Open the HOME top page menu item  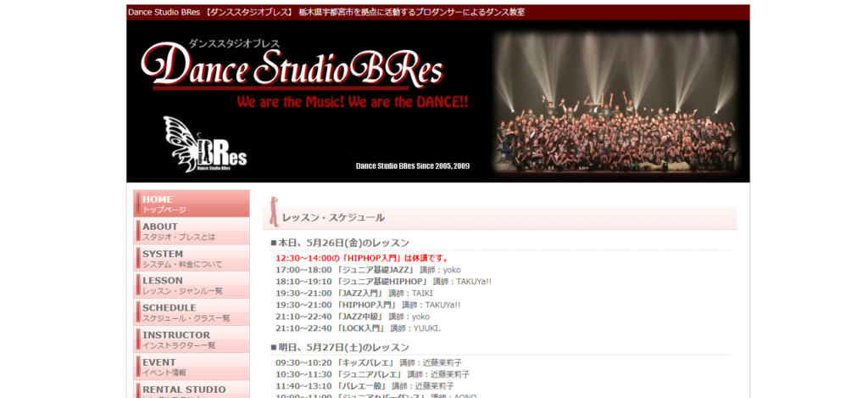click(191, 204)
